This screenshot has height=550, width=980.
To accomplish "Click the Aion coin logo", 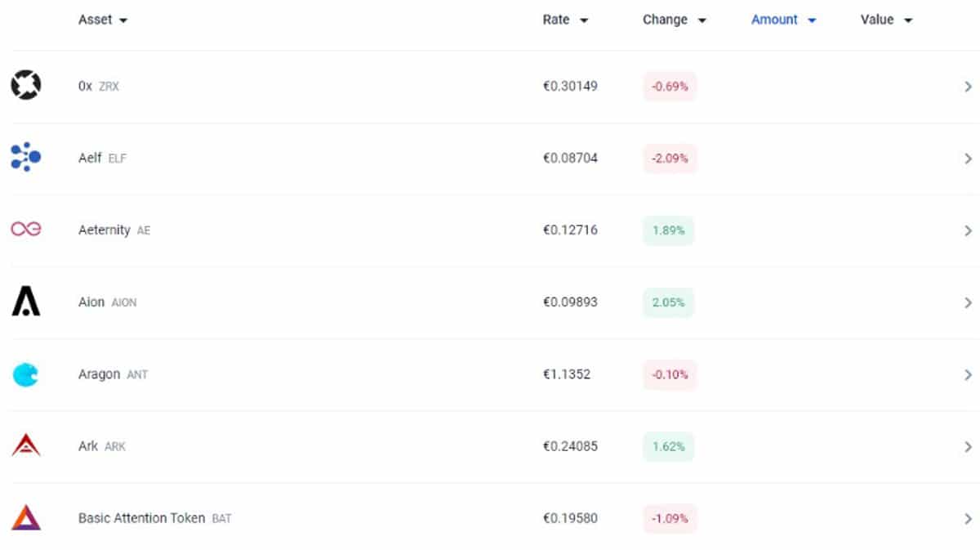I will [x=25, y=302].
